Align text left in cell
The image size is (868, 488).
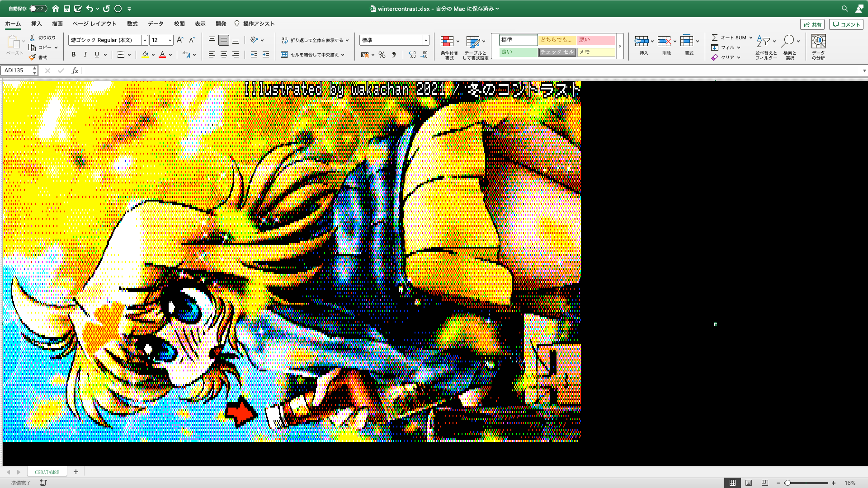(212, 55)
